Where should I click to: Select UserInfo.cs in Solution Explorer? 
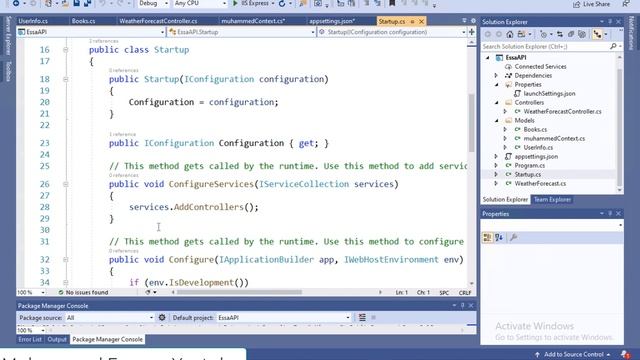[538, 147]
